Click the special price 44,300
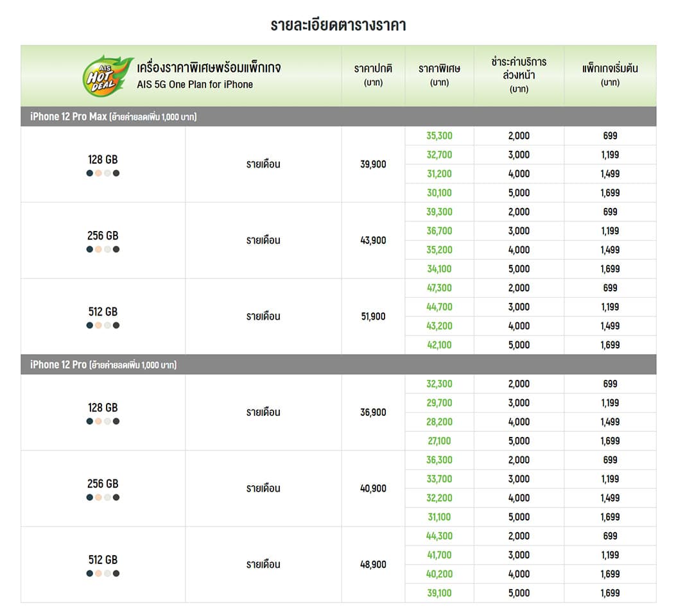 pyautogui.click(x=439, y=536)
